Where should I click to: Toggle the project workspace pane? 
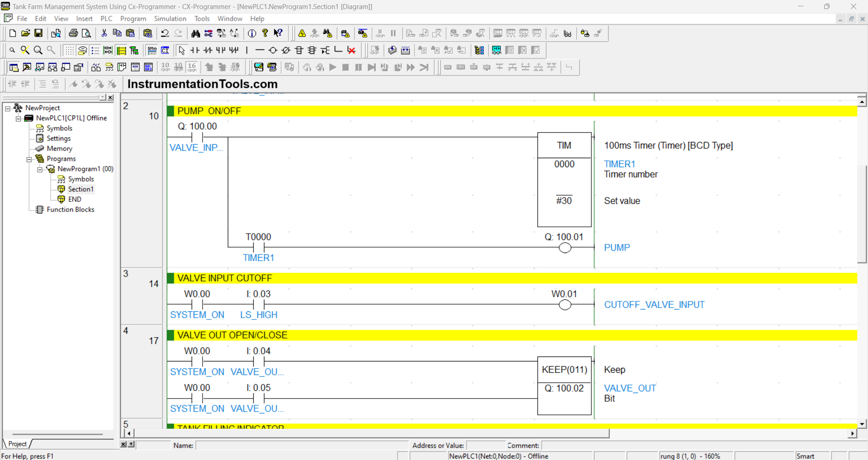point(14,67)
